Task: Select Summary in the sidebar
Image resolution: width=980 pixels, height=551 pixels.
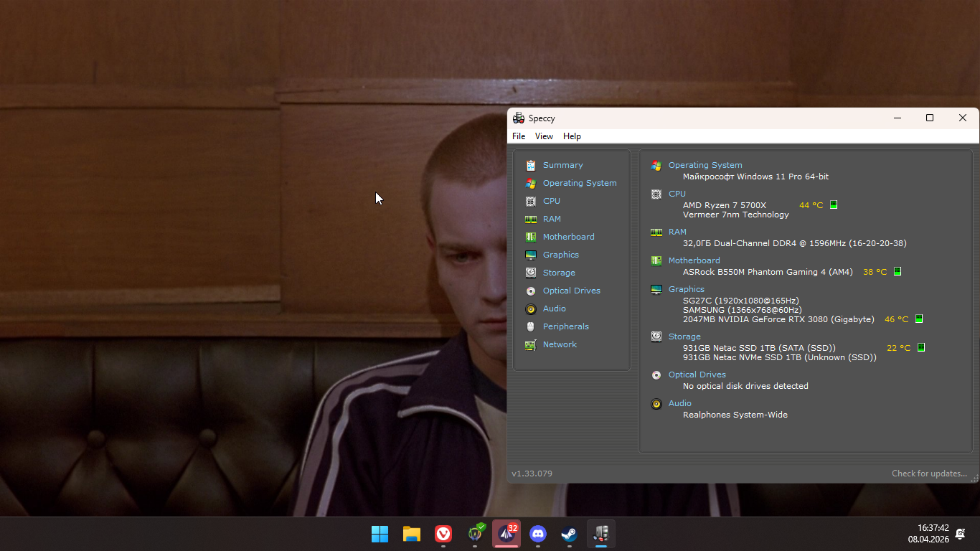Action: tap(562, 165)
